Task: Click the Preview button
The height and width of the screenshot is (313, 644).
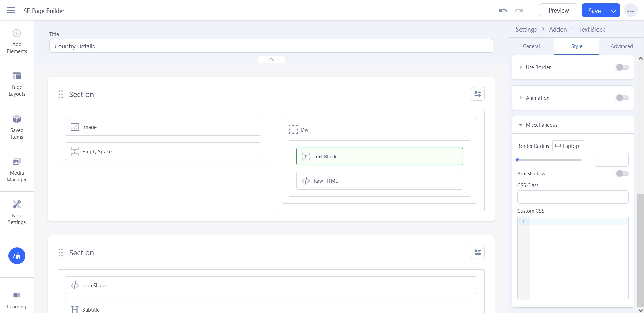Action: pos(558,11)
